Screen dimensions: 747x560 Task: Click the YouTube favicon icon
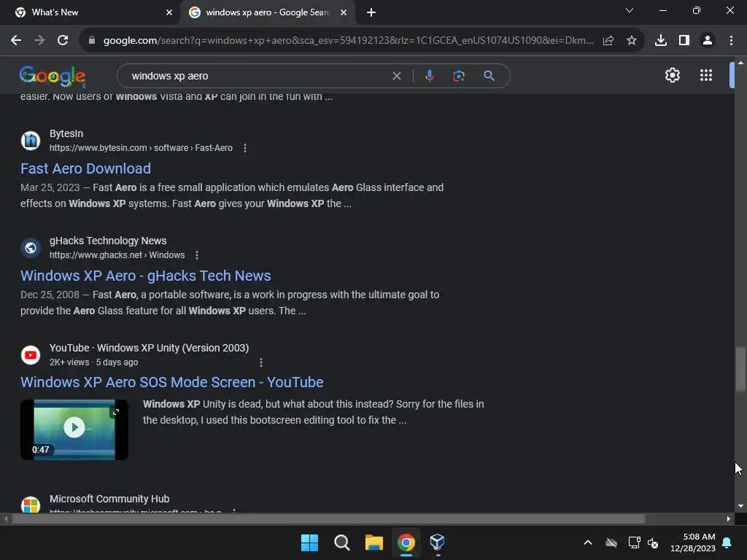(31, 355)
